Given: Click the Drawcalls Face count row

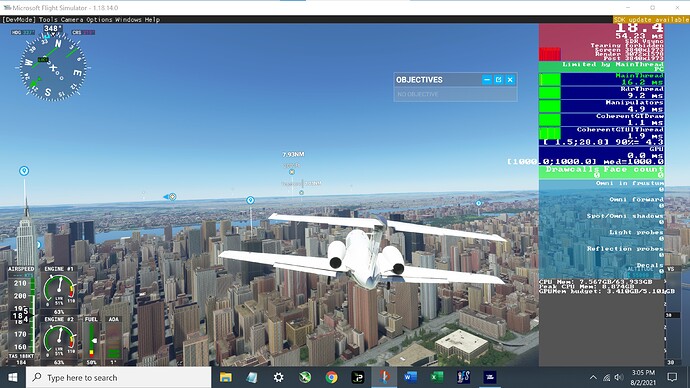Looking at the screenshot, I should (602, 172).
